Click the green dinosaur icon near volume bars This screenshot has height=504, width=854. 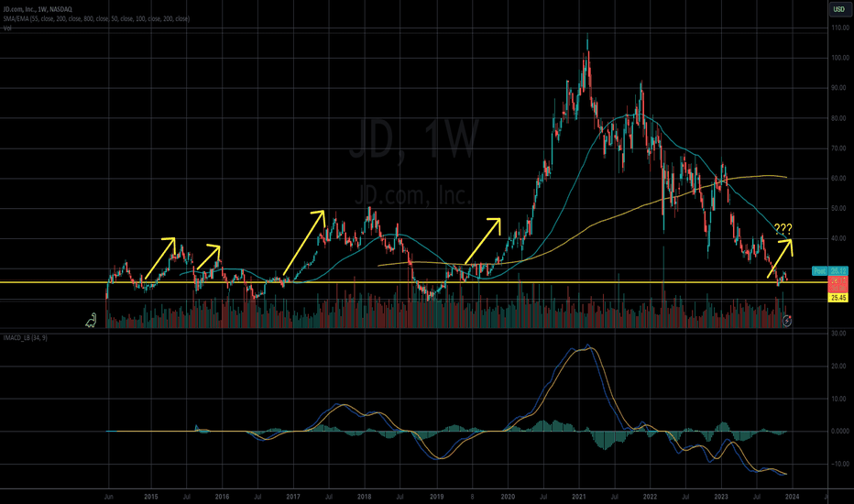click(x=91, y=321)
